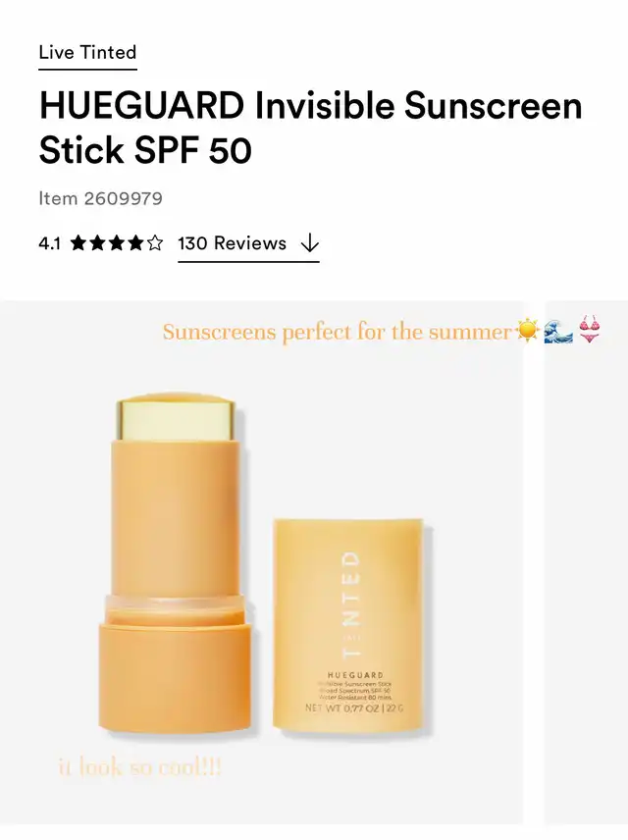The height and width of the screenshot is (840, 628).
Task: Click the ocean wave emoji
Action: point(558,331)
